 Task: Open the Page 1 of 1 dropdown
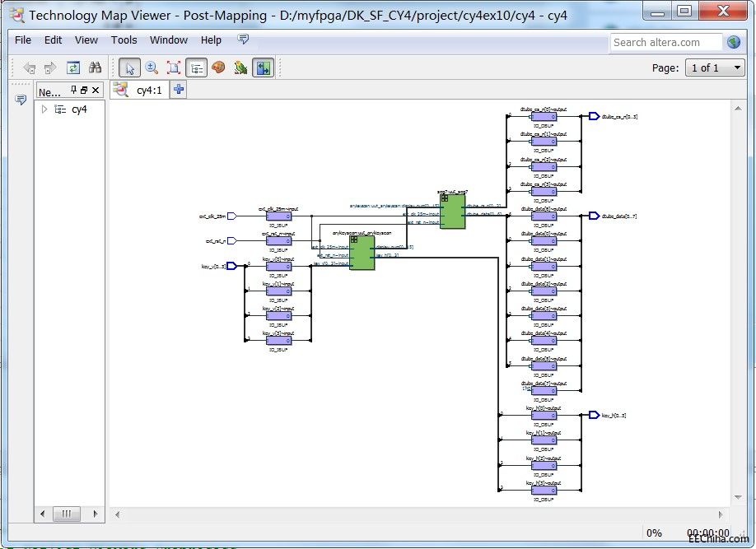click(x=716, y=68)
